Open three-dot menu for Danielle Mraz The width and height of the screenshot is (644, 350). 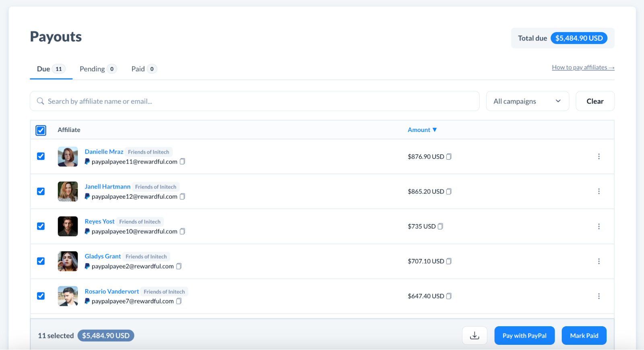[599, 156]
